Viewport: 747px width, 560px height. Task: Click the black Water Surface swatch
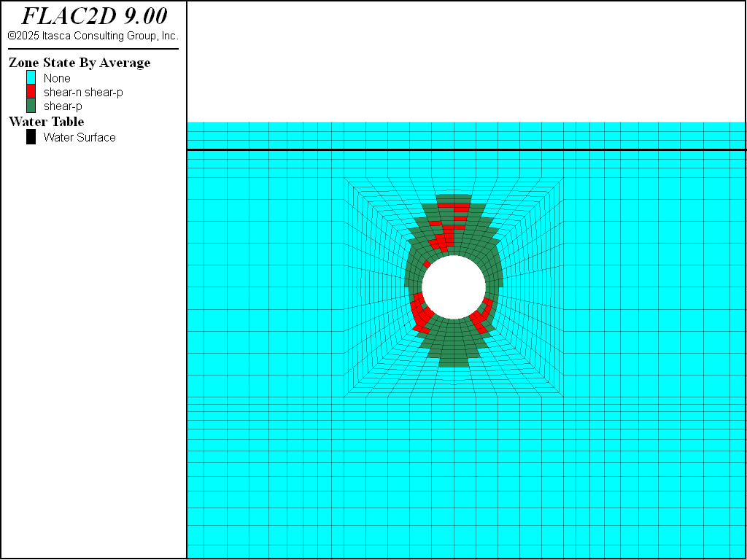point(31,137)
